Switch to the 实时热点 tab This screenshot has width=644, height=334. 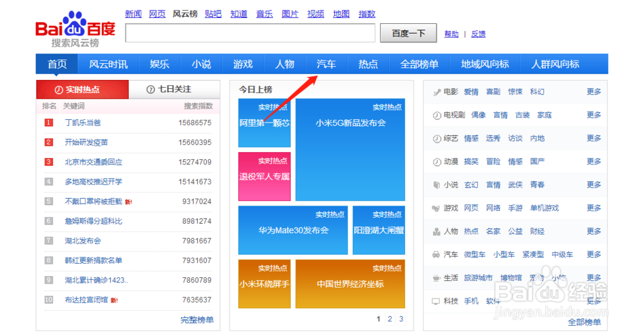point(82,89)
